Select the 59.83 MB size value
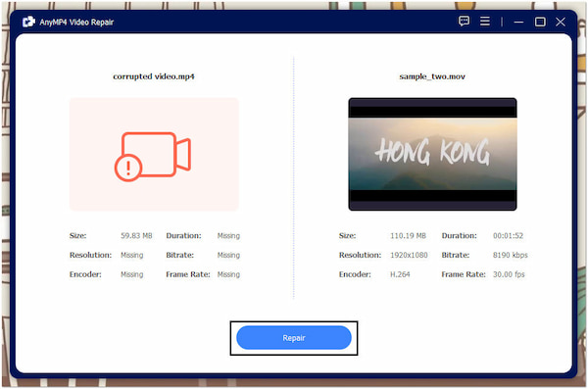 [136, 235]
